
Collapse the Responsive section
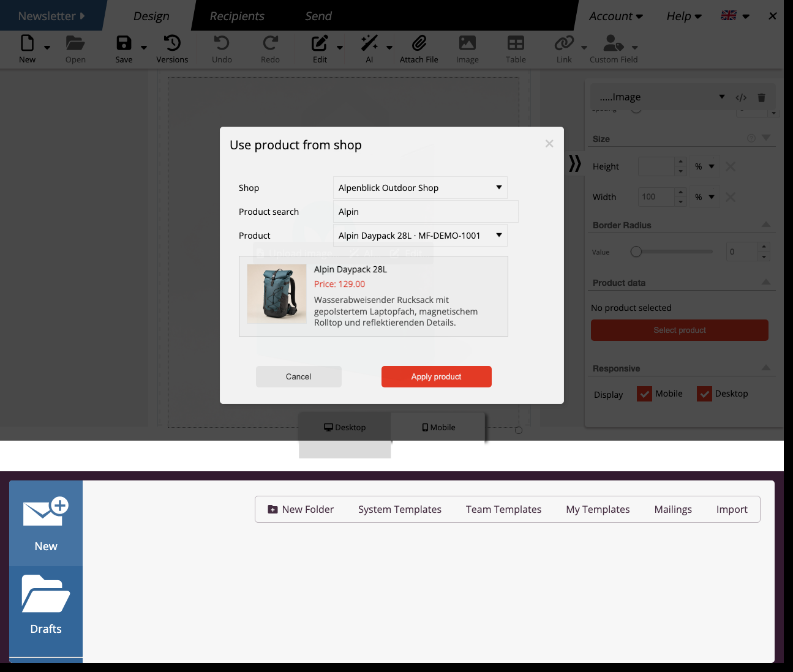pyautogui.click(x=766, y=368)
